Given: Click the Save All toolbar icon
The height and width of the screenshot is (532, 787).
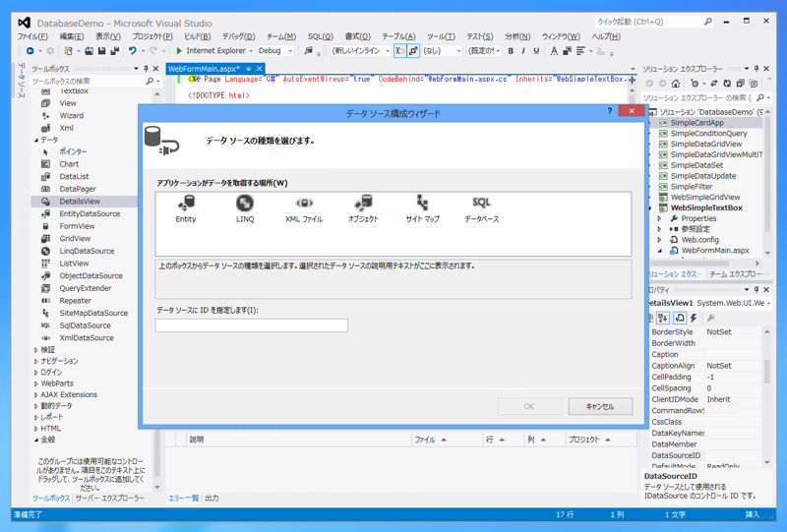Looking at the screenshot, I should click(114, 51).
